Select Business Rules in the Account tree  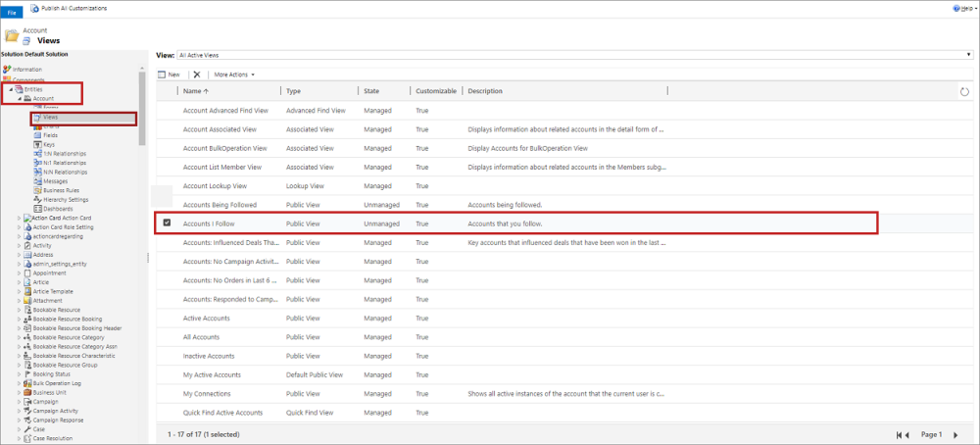tap(58, 190)
